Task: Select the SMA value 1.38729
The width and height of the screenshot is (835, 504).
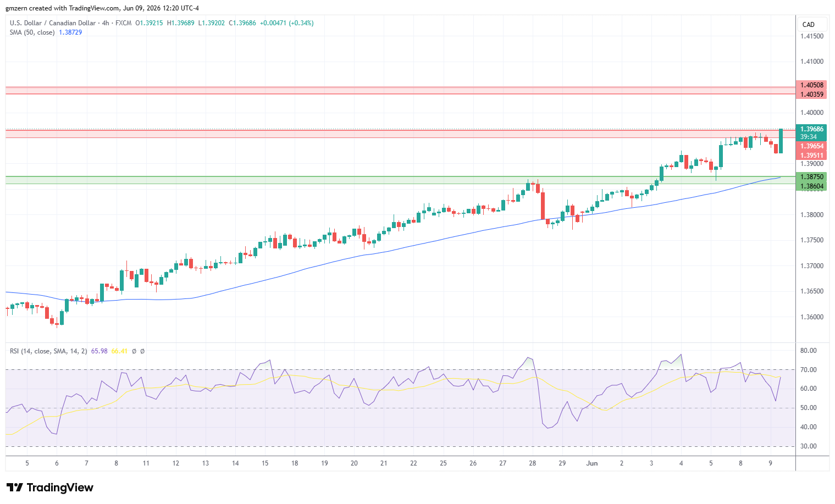Action: coord(70,32)
